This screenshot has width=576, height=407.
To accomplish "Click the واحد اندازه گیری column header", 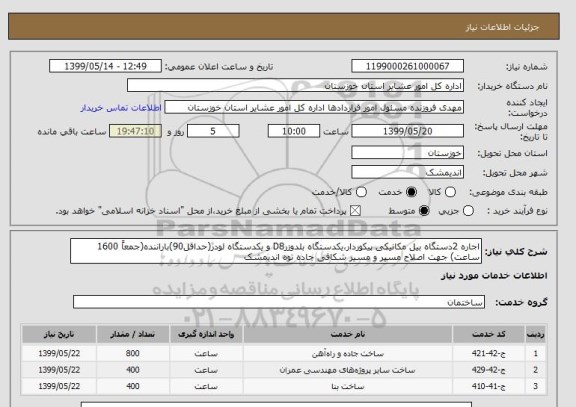I will pyautogui.click(x=206, y=334).
